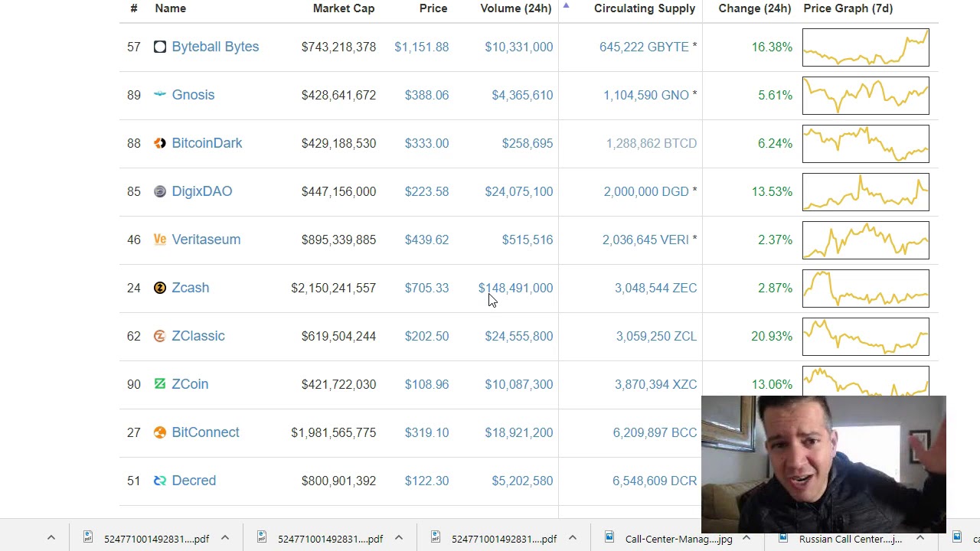The image size is (980, 551).
Task: Click the BitConnect coin icon
Action: tap(159, 432)
